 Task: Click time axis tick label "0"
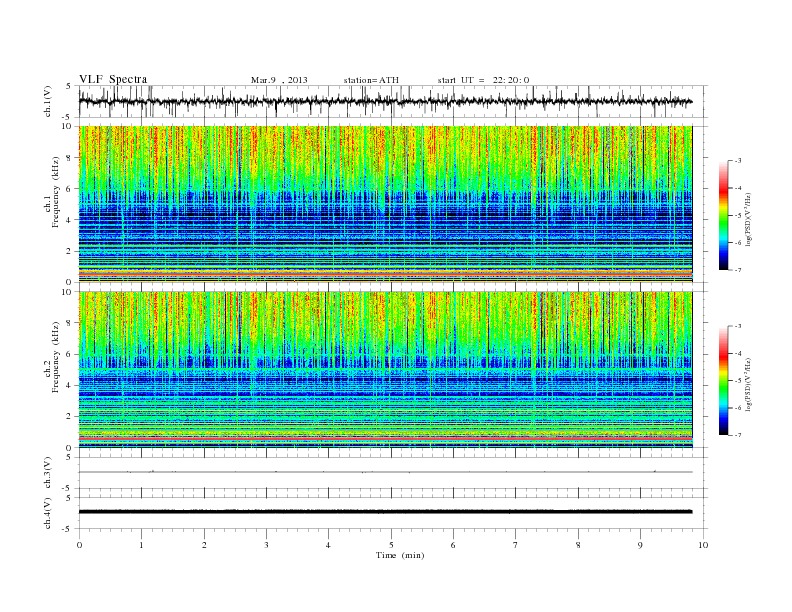pyautogui.click(x=79, y=545)
